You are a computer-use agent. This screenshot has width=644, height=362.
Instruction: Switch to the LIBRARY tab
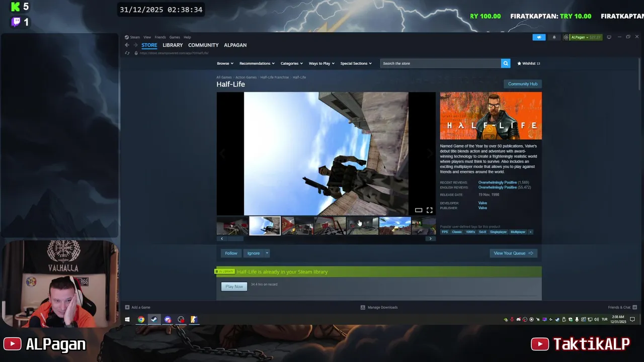(173, 45)
